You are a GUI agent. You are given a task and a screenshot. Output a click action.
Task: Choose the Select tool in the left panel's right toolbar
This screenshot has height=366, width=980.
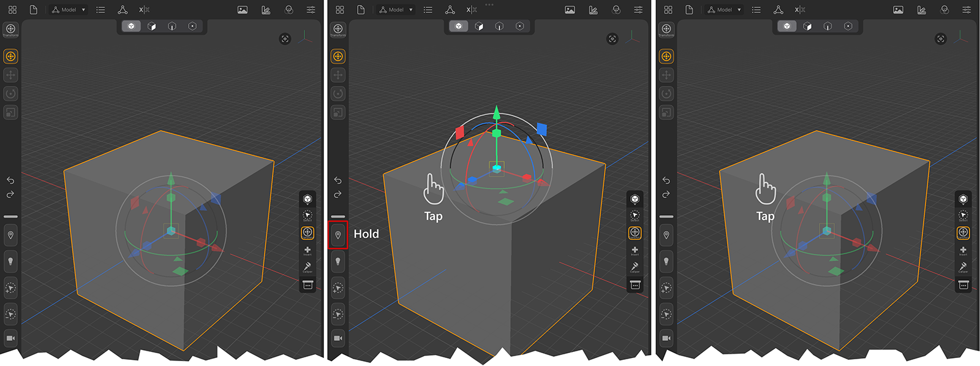(x=307, y=216)
